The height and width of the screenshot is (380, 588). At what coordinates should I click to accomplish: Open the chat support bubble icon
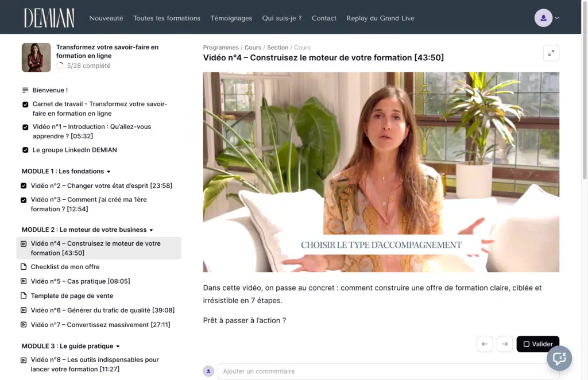559,358
